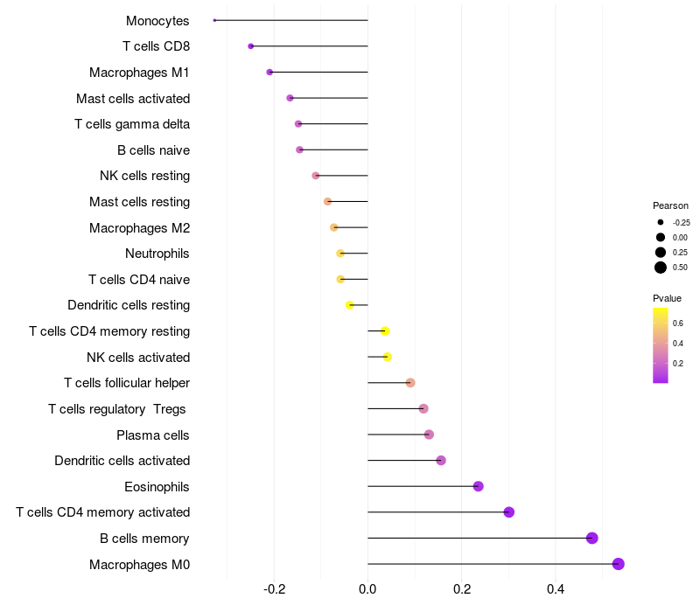700x612 pixels.
Task: Click the T cells CD8 data point
Action: click(251, 46)
